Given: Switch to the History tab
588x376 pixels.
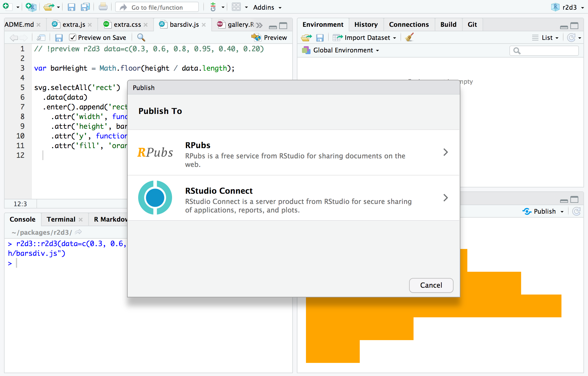Looking at the screenshot, I should pos(366,24).
